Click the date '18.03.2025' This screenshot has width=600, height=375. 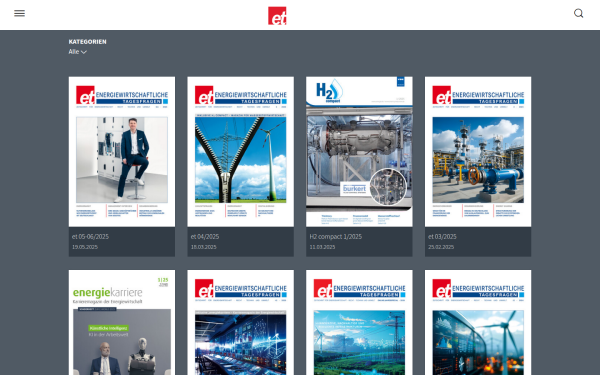coord(204,247)
